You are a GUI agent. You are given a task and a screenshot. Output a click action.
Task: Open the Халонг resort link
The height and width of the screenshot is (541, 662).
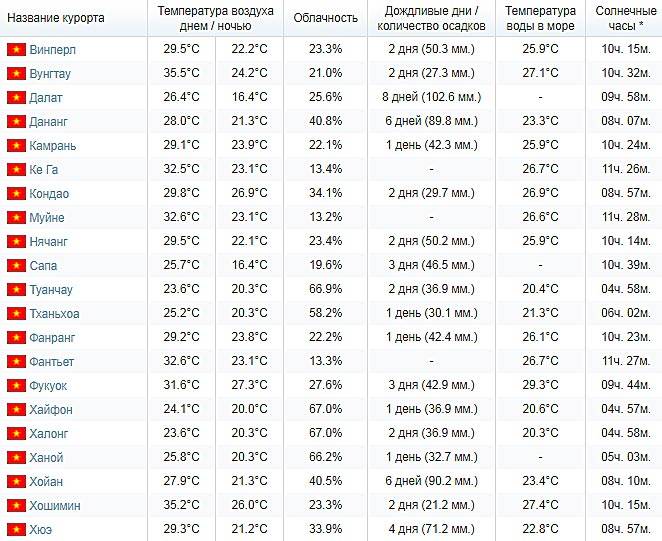point(49,434)
